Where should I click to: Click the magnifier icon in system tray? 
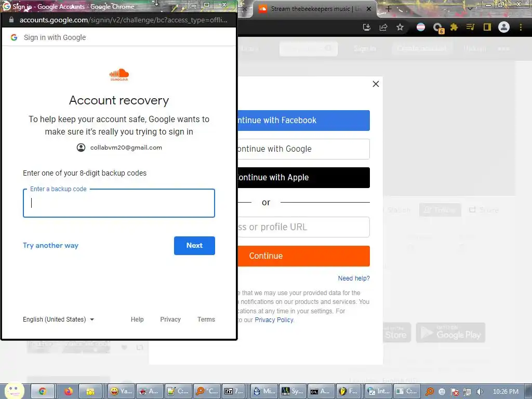click(430, 392)
